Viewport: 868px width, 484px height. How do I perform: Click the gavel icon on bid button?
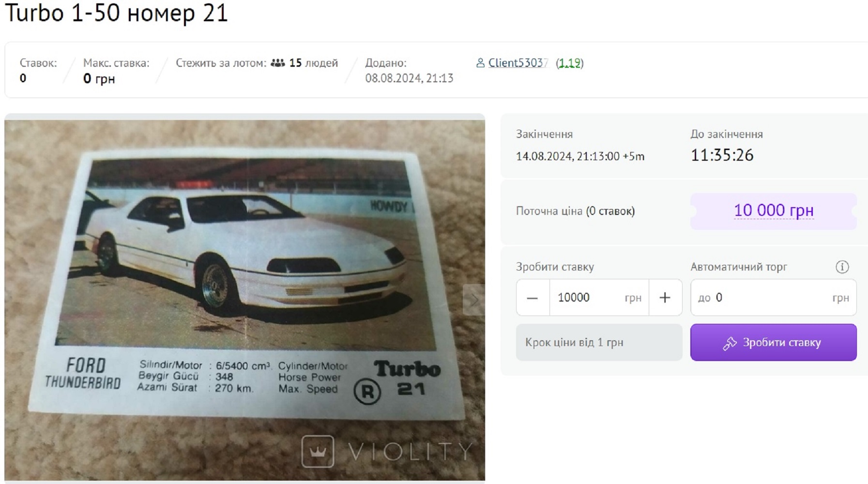[730, 343]
